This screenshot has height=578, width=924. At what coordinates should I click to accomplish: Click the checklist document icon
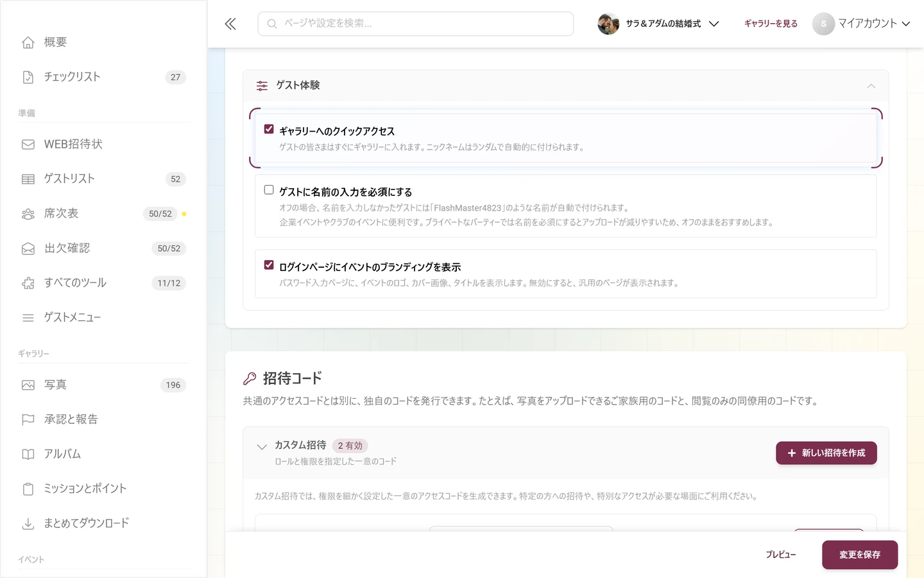(x=28, y=77)
